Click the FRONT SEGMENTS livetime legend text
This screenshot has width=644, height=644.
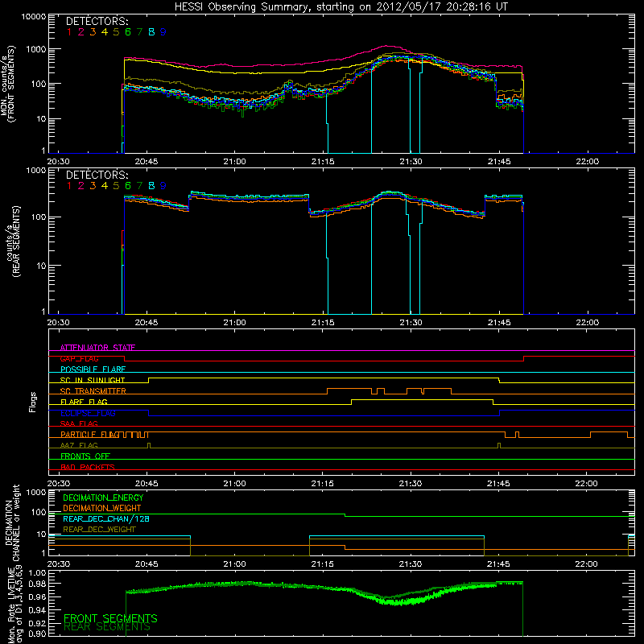pos(110,618)
